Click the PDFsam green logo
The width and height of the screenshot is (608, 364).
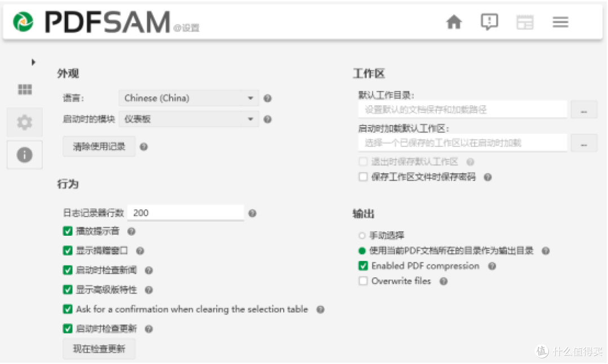23,22
